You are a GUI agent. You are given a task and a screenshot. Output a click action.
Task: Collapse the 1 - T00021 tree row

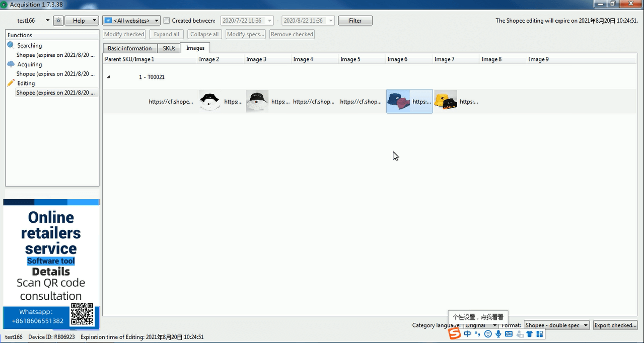tap(108, 77)
